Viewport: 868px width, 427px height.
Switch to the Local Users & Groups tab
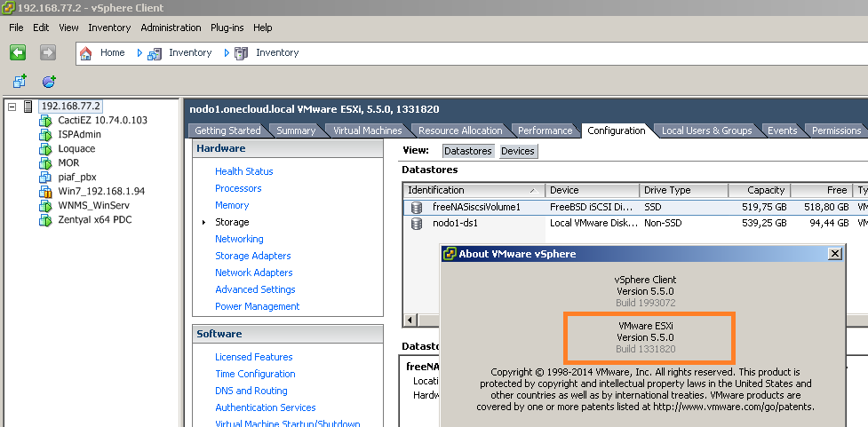click(707, 130)
